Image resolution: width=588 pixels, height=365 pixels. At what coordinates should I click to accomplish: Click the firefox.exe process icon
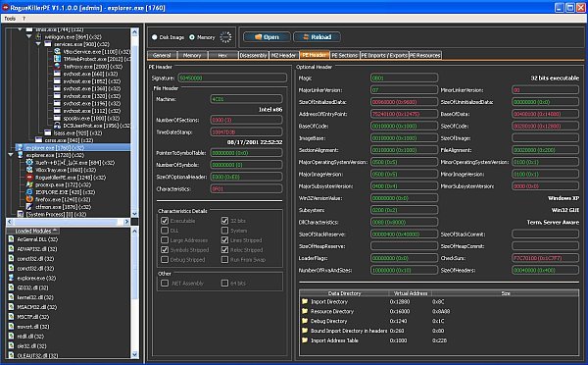[29, 199]
